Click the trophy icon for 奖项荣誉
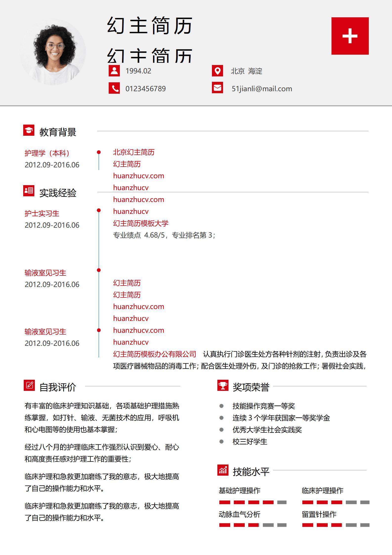 (x=223, y=385)
